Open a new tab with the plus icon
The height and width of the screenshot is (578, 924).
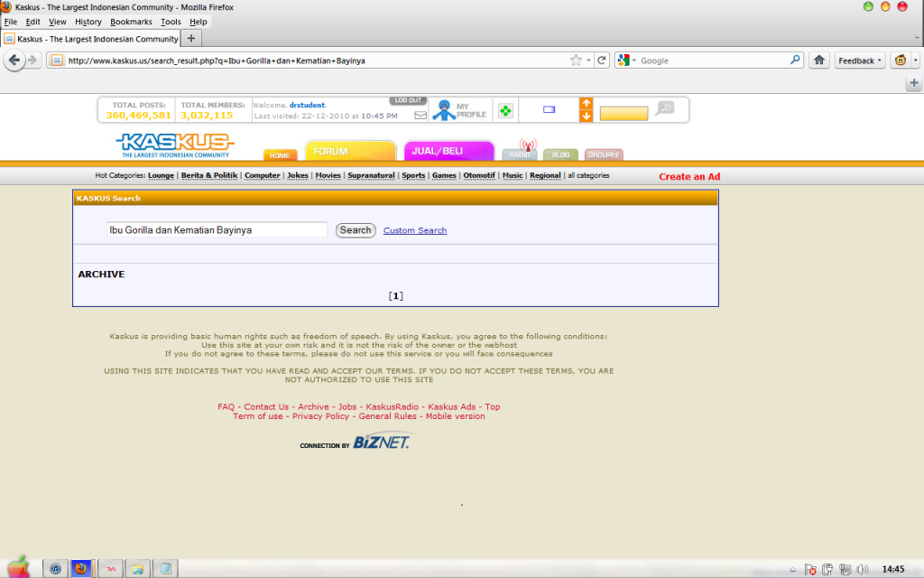click(x=191, y=38)
